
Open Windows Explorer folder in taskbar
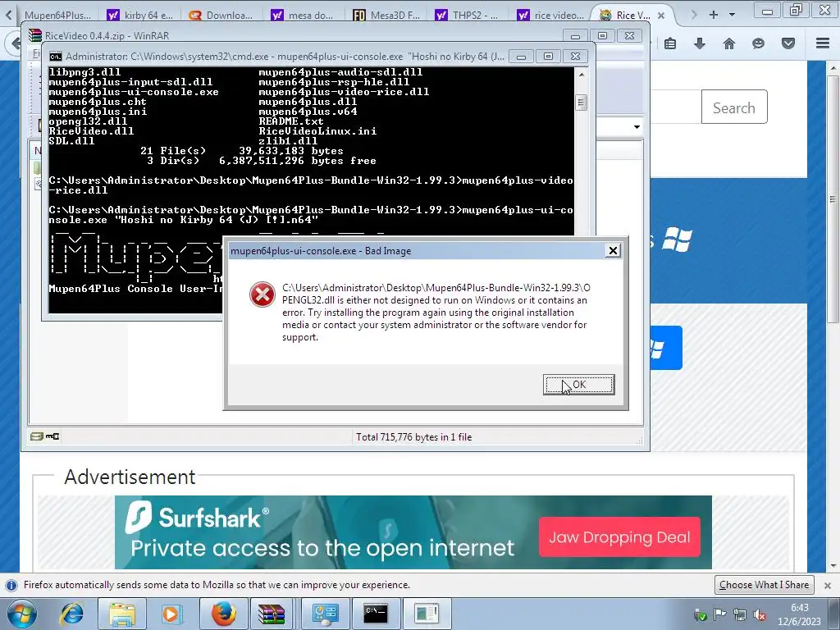coord(122,614)
